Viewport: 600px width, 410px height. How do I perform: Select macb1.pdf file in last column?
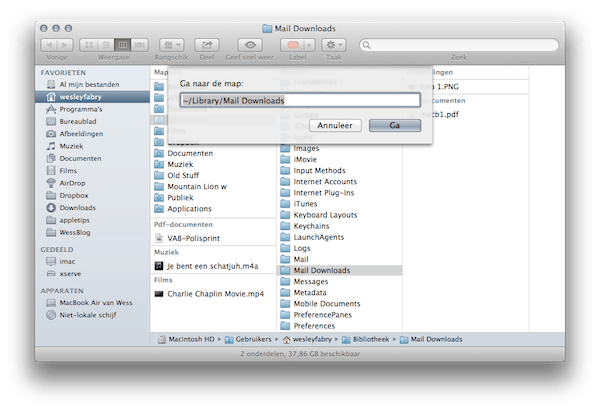pyautogui.click(x=466, y=114)
